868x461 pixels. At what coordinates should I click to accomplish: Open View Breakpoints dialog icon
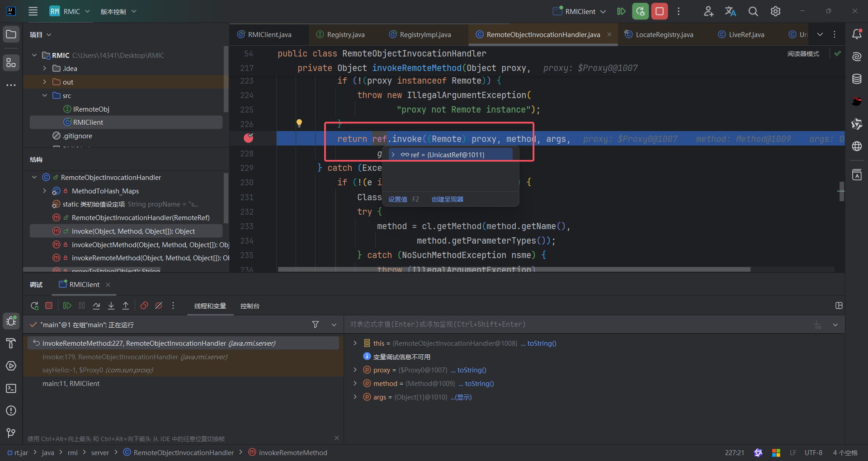(x=144, y=306)
